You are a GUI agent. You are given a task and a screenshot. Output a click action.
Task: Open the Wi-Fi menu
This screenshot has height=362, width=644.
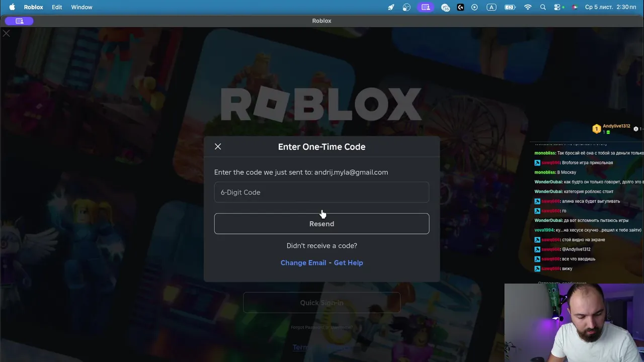coord(528,7)
